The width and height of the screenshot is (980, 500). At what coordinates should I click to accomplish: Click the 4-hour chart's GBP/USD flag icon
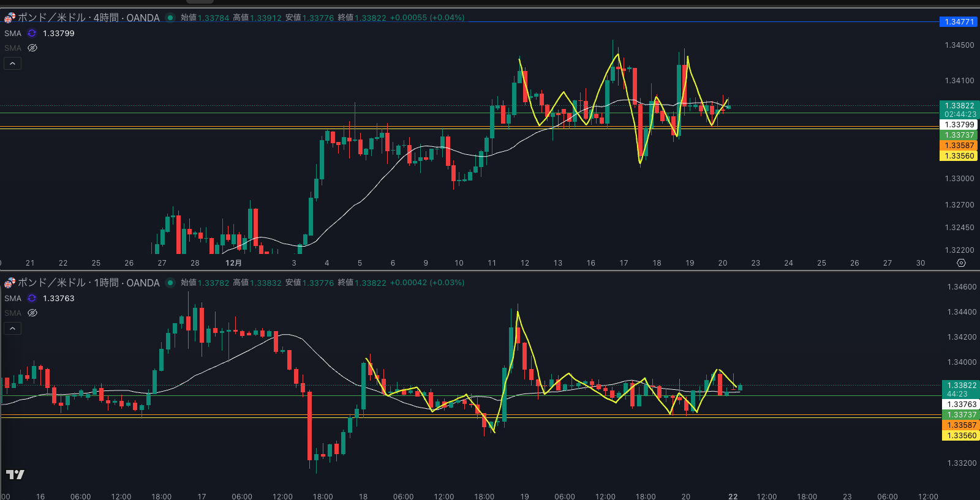point(9,18)
